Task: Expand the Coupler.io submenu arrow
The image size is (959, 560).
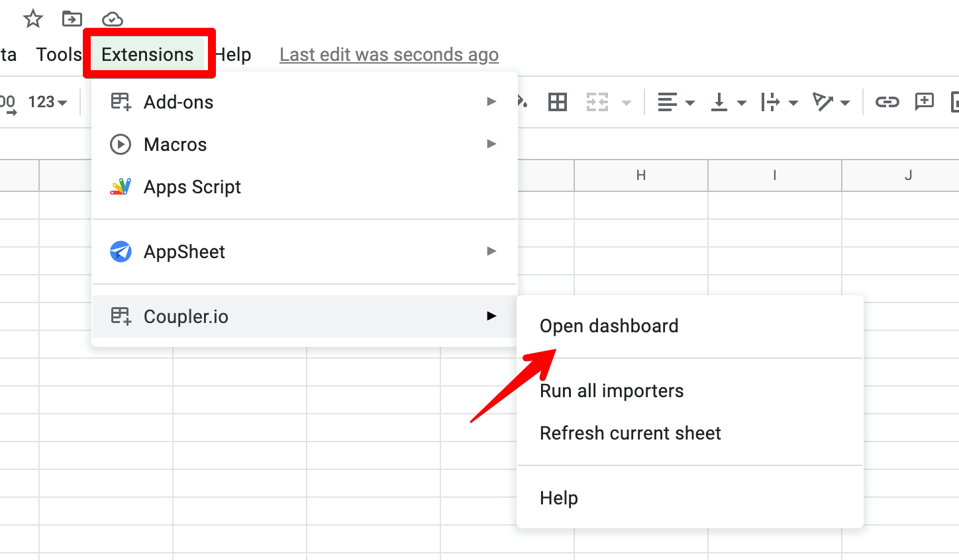Action: (491, 316)
